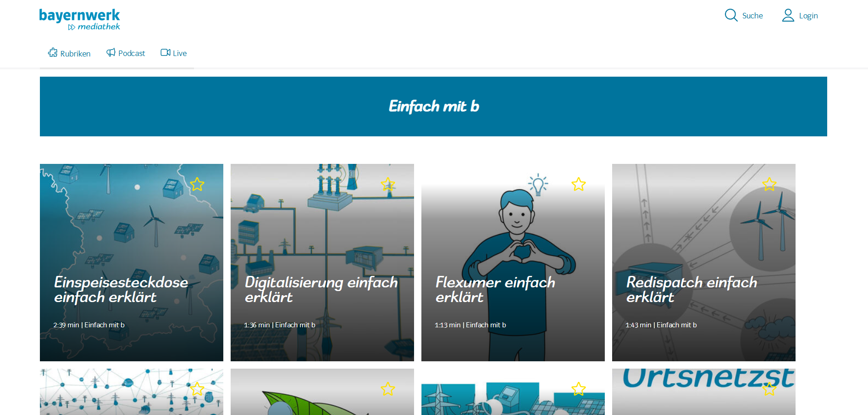The image size is (868, 415).
Task: Toggle star on the Ortsnetzst video tile
Action: point(769,389)
